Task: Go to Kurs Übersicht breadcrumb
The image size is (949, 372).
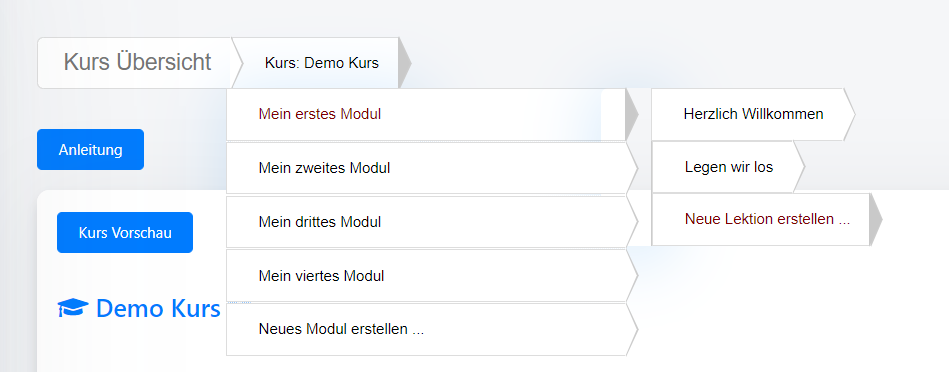Action: (x=137, y=62)
